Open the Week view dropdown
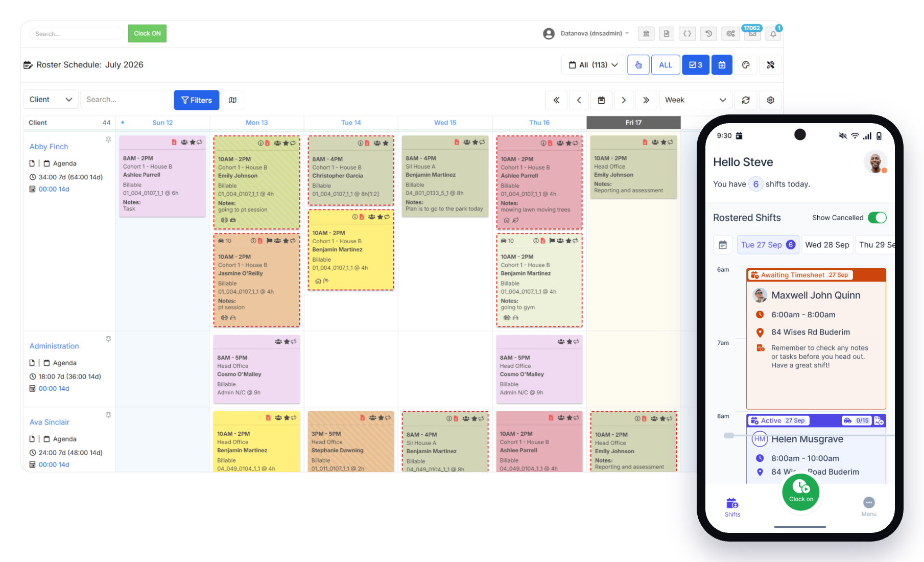Image resolution: width=924 pixels, height=562 pixels. [696, 100]
